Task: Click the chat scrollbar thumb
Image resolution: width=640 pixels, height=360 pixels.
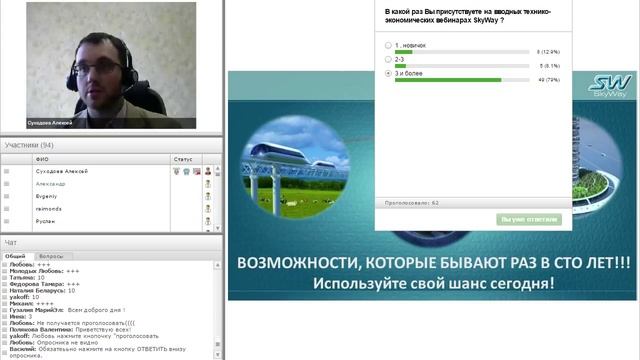Action: [x=218, y=344]
